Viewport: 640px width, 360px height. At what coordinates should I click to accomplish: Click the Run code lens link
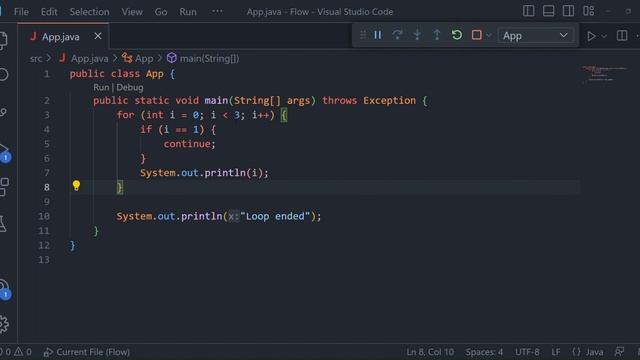click(x=101, y=87)
